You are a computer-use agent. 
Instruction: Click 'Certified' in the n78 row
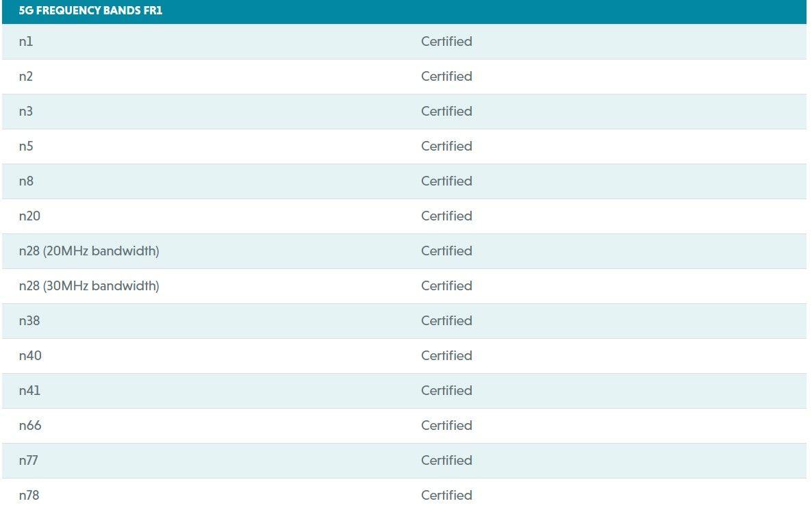coord(446,495)
